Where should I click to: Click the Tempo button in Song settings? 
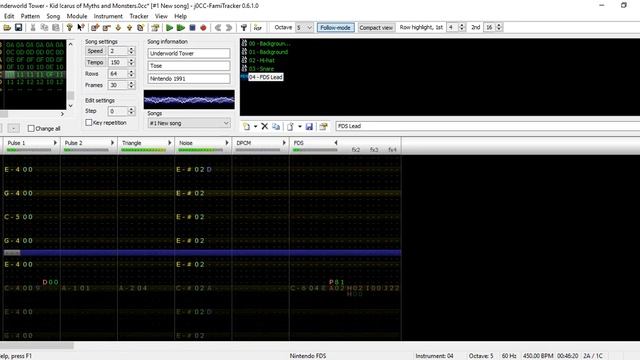95,62
